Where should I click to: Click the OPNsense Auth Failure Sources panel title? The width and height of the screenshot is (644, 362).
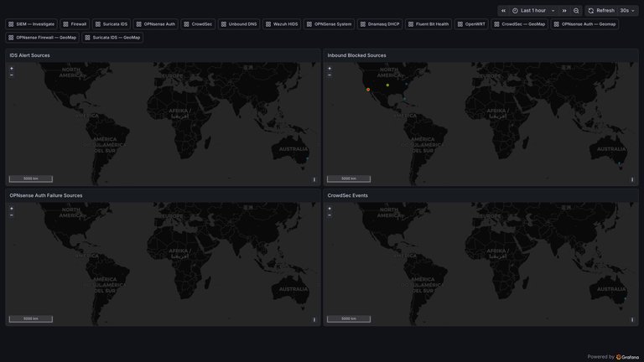click(x=46, y=195)
